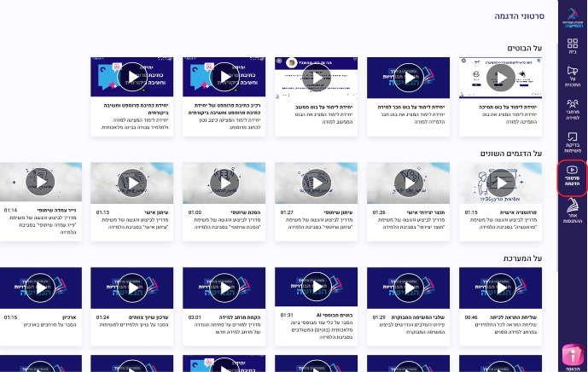Play the 'עיתון אישי' video
588x372 pixels.
(x=132, y=183)
